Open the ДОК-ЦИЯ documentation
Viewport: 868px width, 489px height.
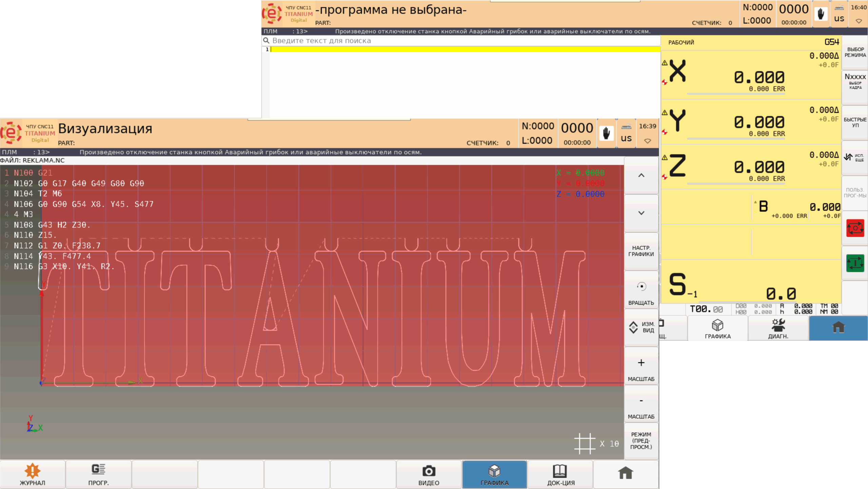tap(560, 474)
